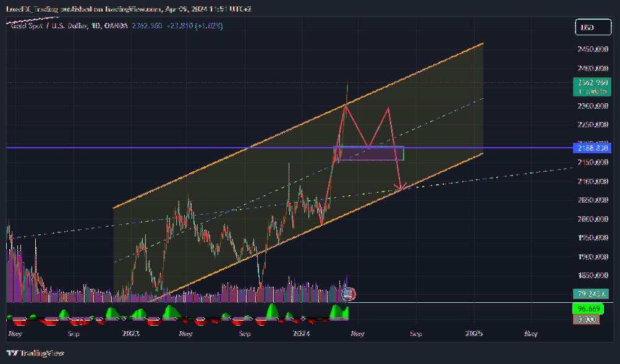
Task: Click the 1850.000 price axis label
Action: [x=593, y=276]
